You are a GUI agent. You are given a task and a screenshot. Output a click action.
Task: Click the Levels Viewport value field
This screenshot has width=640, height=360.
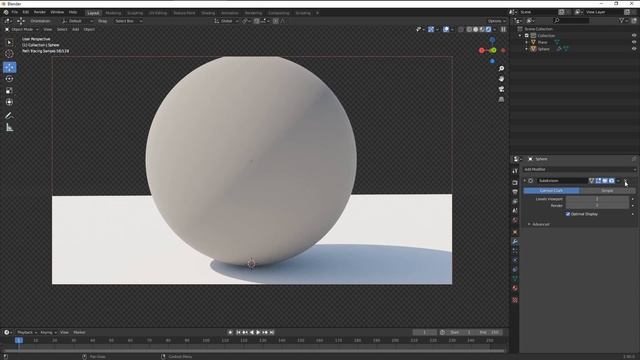597,199
